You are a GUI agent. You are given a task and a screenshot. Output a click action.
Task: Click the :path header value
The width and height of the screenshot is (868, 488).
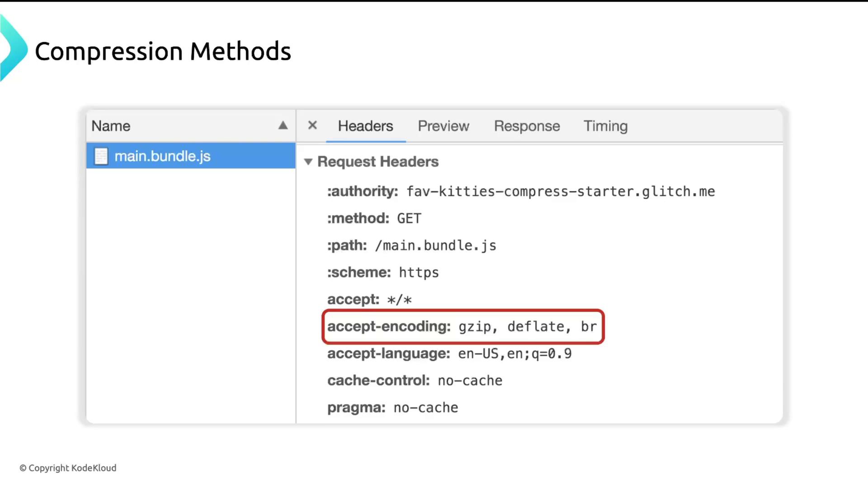coord(435,246)
